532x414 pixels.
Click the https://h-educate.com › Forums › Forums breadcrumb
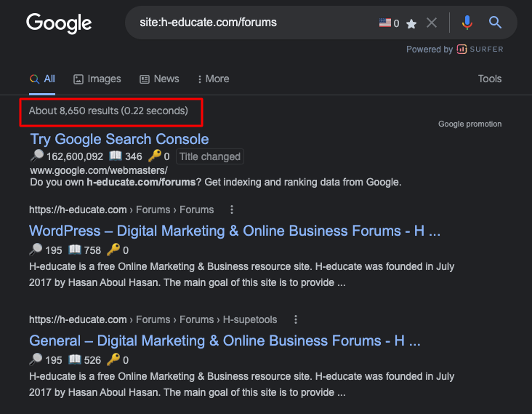point(121,210)
